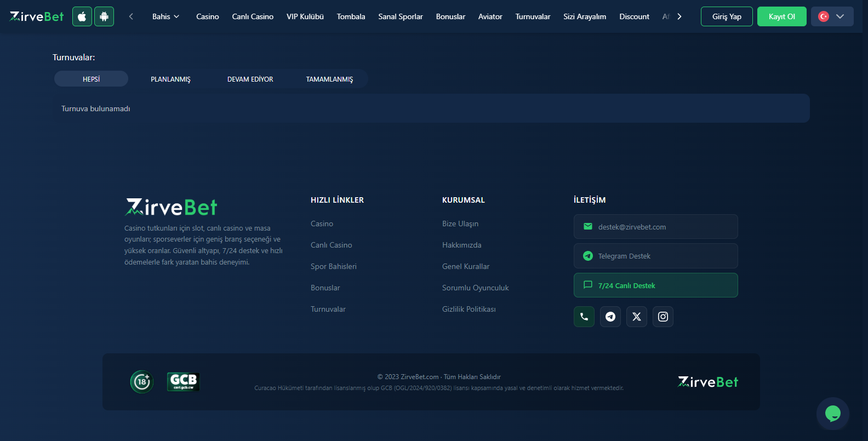Image resolution: width=868 pixels, height=441 pixels.
Task: Open the Telegram social icon
Action: tap(610, 317)
